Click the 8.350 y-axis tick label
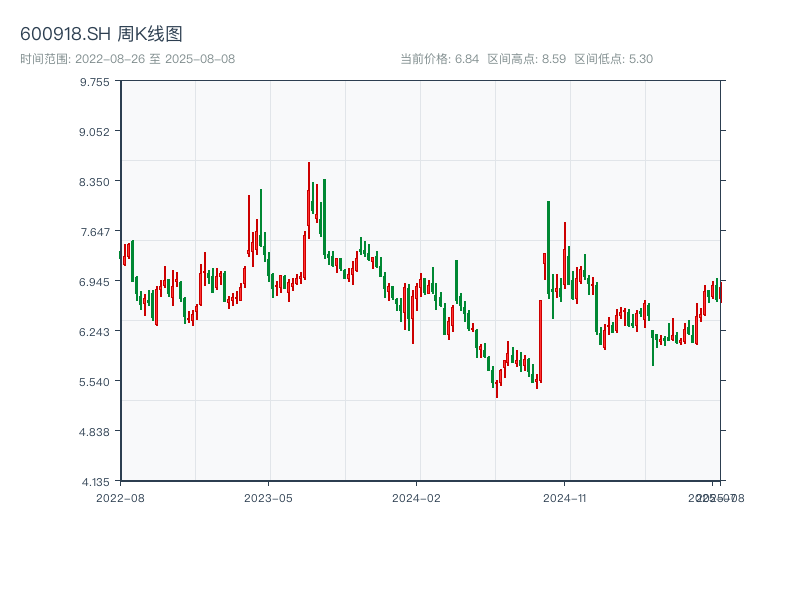The height and width of the screenshot is (600, 800). 95,182
